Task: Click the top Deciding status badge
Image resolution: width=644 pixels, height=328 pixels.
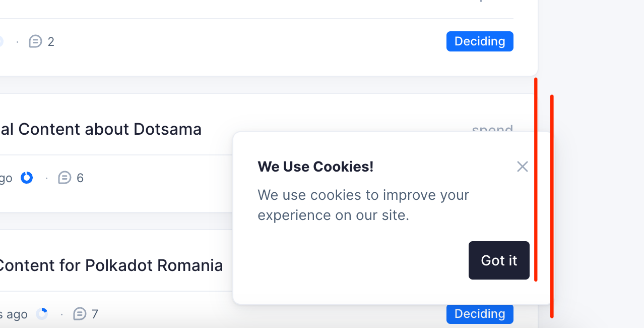Action: [x=479, y=41]
